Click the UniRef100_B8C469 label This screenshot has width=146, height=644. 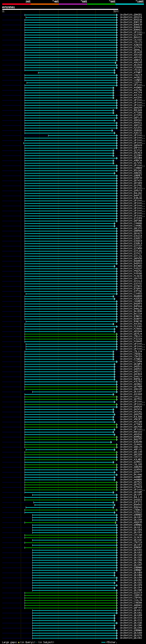(131, 110)
